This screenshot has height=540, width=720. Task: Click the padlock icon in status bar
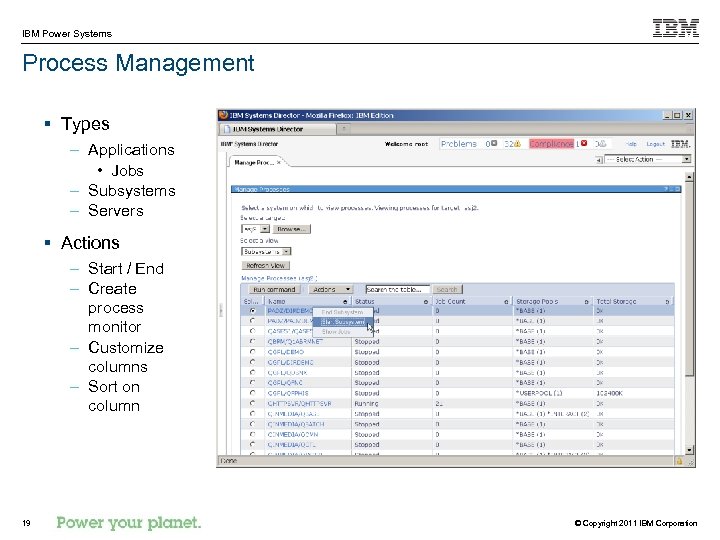679,461
